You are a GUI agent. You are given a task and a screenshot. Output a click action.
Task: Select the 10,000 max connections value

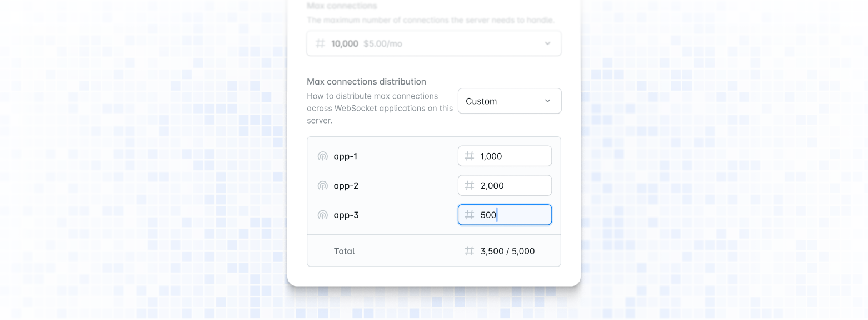345,43
